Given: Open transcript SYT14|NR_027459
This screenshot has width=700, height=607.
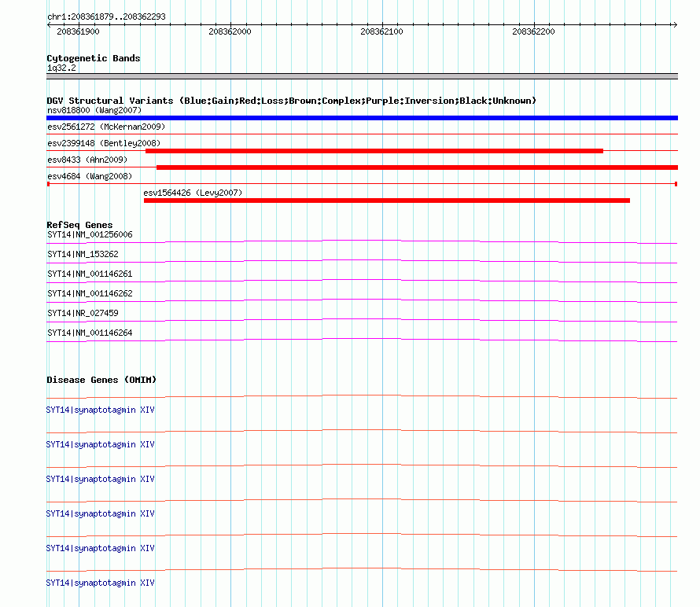Looking at the screenshot, I should pos(83,313).
